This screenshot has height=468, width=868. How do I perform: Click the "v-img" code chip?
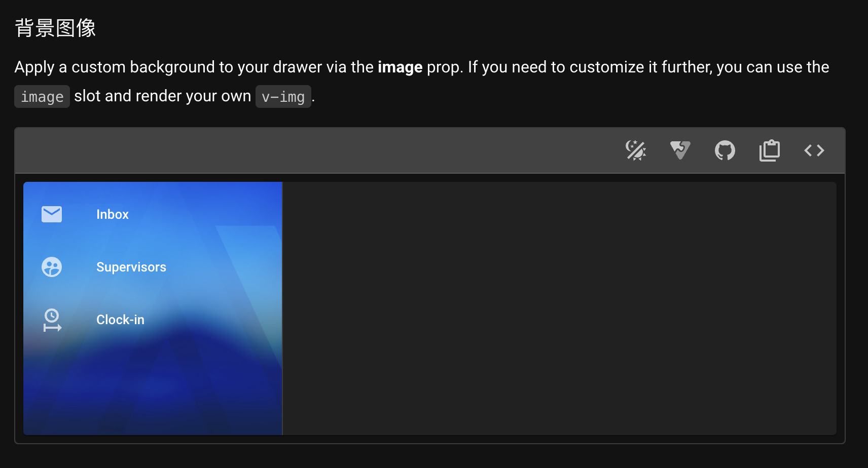pos(283,97)
